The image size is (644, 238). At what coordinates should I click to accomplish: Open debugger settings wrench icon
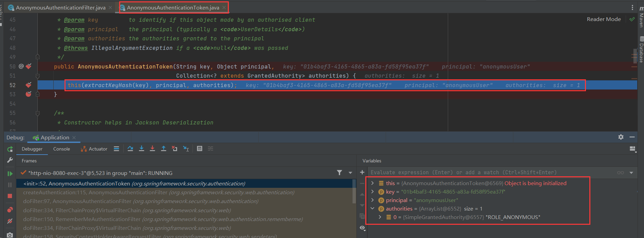[10, 160]
